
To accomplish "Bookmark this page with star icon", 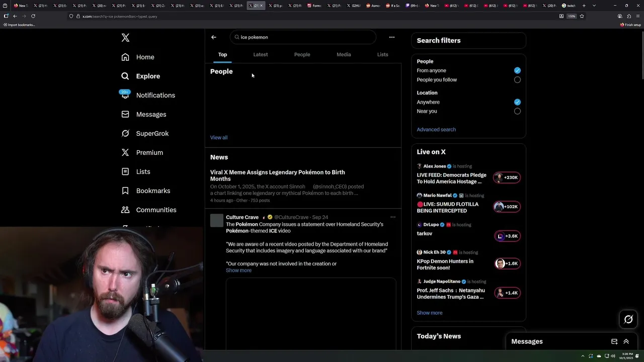I will (x=582, y=16).
